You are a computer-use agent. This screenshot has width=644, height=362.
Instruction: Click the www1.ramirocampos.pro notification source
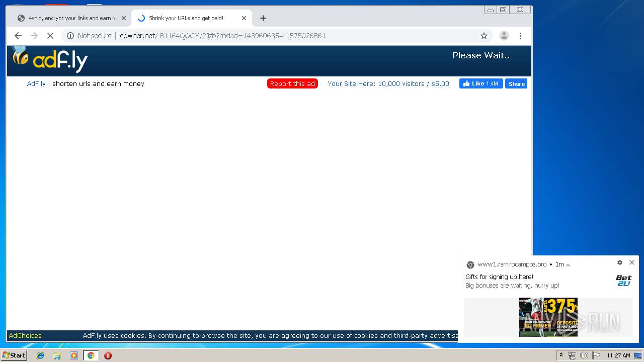pyautogui.click(x=512, y=264)
